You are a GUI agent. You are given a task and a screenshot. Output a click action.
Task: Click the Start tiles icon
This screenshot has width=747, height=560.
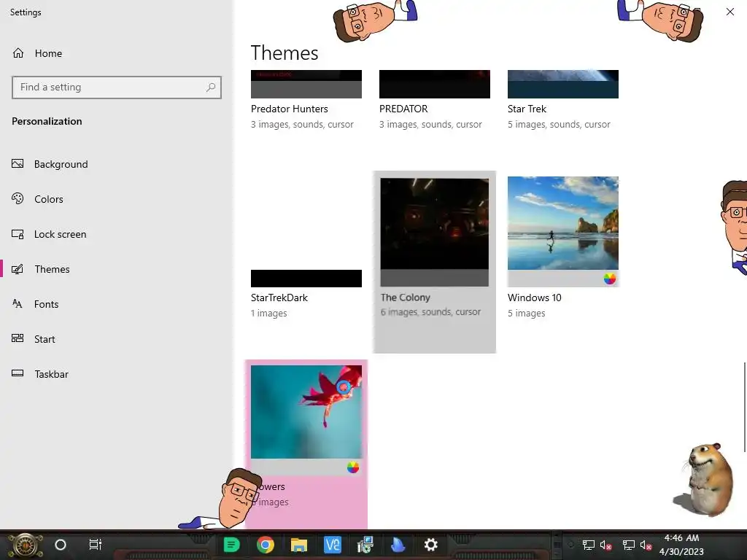pos(18,338)
